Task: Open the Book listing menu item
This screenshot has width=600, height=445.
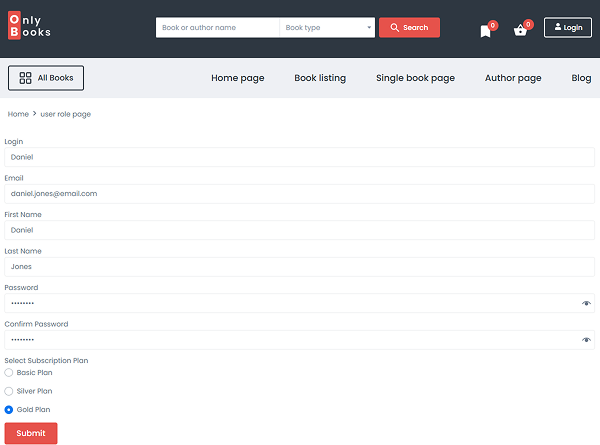Action: (320, 78)
